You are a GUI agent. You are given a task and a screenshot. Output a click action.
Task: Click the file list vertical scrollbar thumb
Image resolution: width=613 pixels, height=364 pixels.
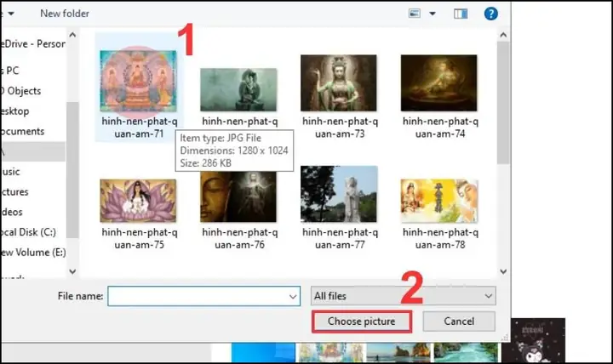coord(503,103)
